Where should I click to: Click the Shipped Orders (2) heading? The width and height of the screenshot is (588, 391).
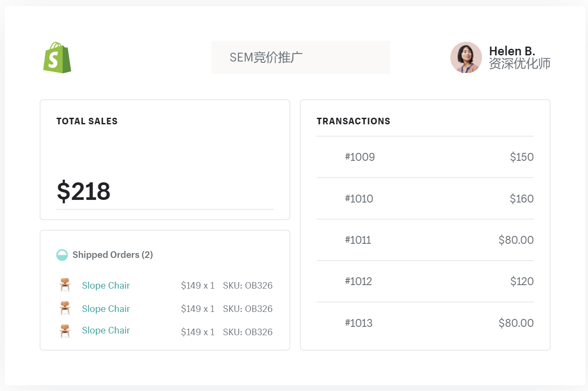113,255
